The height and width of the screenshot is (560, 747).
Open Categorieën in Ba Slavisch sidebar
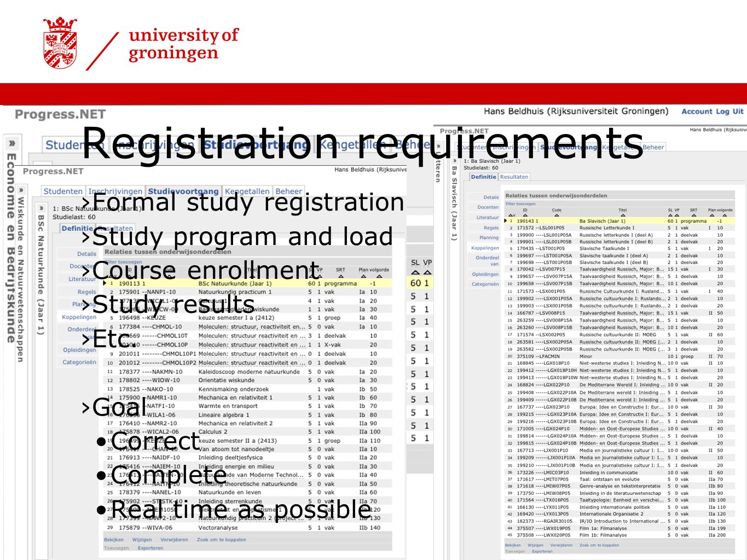tap(485, 284)
